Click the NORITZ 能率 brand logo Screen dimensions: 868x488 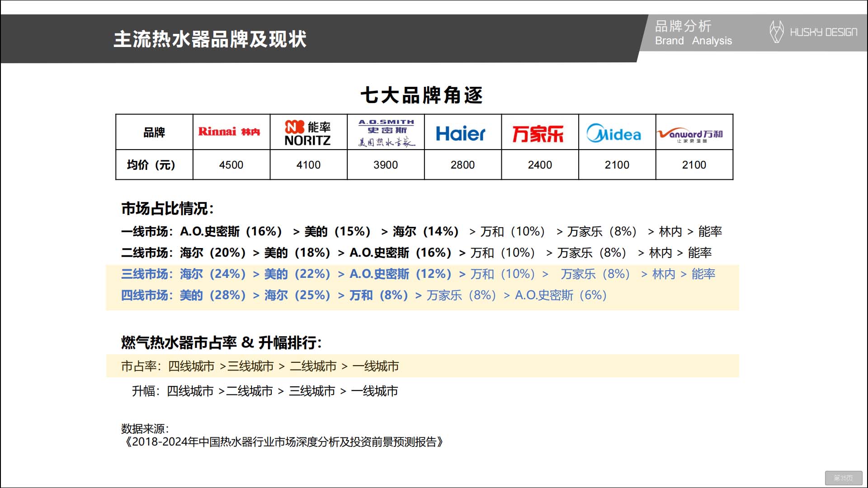tap(308, 133)
